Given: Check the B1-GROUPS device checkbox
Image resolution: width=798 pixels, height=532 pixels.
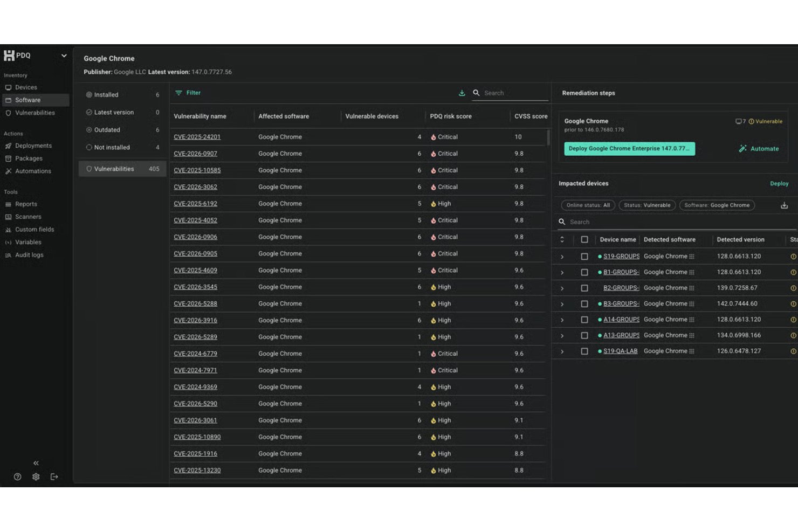Looking at the screenshot, I should pyautogui.click(x=584, y=273).
